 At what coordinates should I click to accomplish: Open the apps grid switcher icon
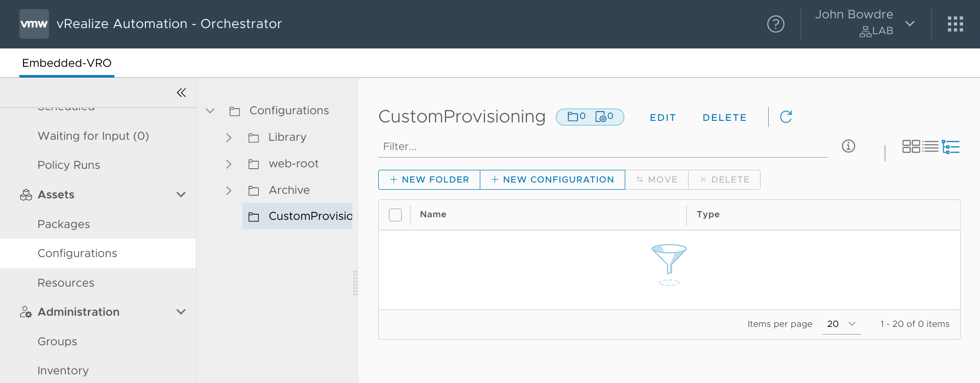point(955,24)
